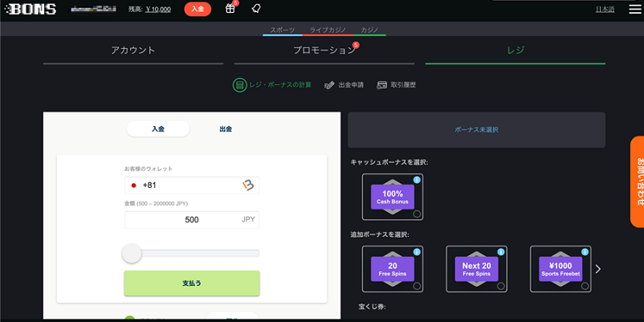Image resolution: width=644 pixels, height=322 pixels.
Task: Click the ボーナス未選択 panel
Action: point(476,130)
